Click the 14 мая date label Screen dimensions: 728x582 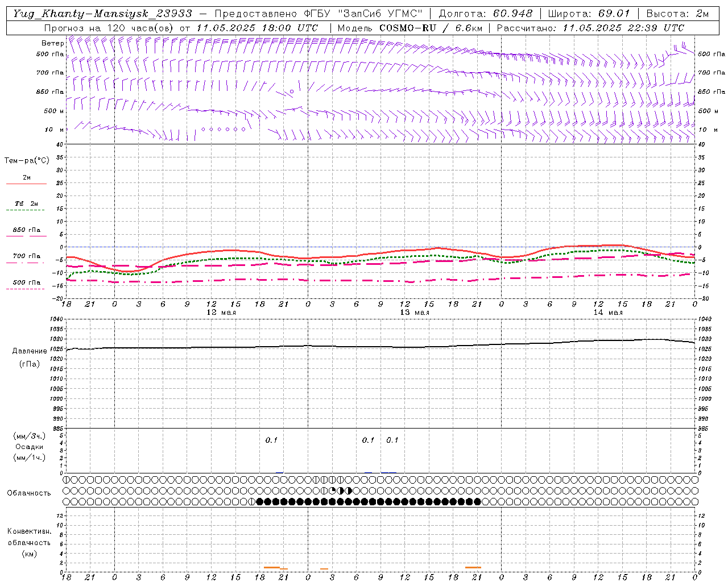click(x=608, y=313)
